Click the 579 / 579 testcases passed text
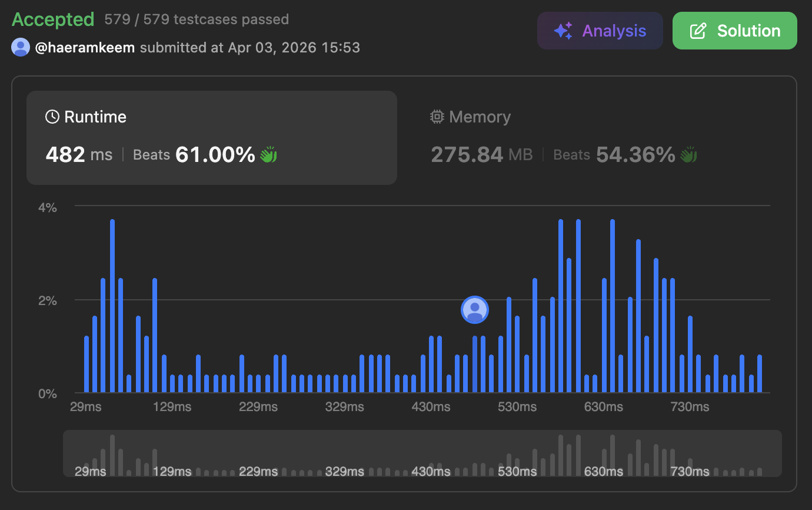812x510 pixels. click(197, 19)
